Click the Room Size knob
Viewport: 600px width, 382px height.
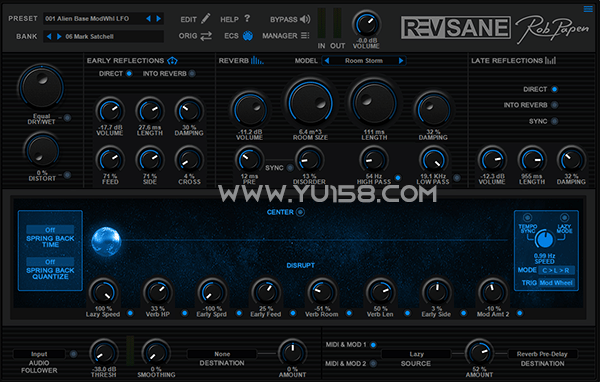310,103
